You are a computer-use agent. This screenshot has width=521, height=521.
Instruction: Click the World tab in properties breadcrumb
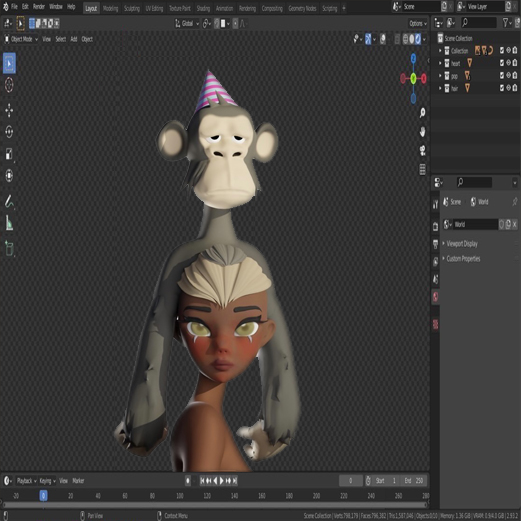[480, 202]
